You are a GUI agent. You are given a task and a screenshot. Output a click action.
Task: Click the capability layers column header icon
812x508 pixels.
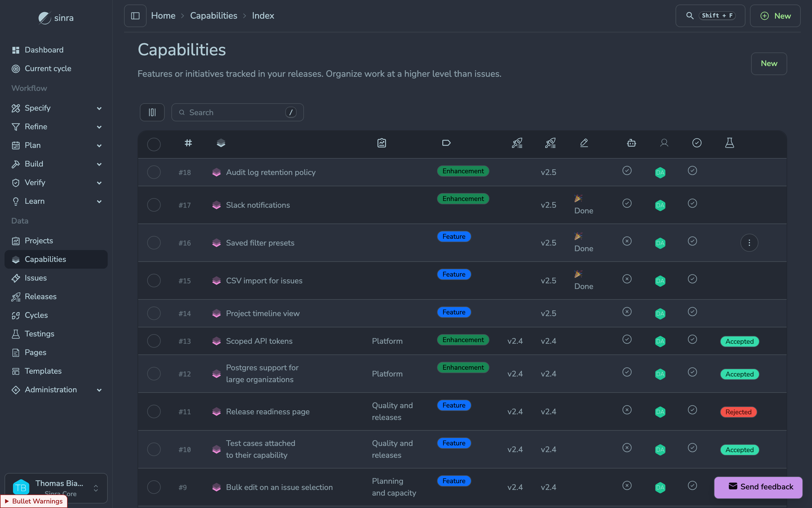[221, 143]
